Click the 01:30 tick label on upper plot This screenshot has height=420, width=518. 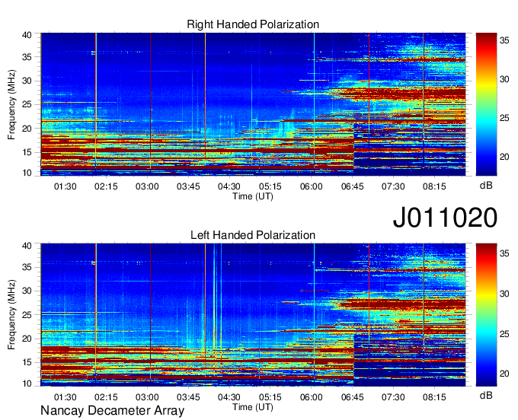[65, 186]
